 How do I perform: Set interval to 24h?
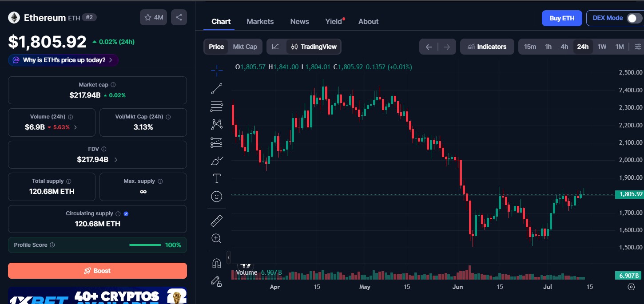(x=583, y=47)
